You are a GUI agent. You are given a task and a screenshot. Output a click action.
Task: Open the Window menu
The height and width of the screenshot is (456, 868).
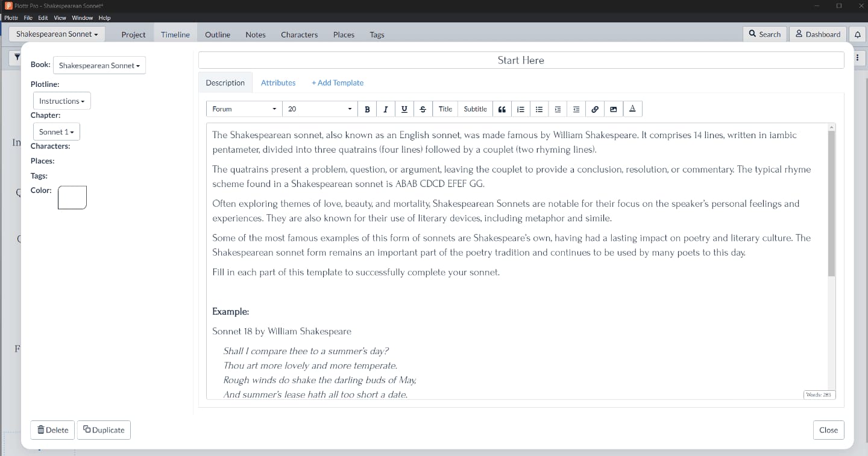click(x=83, y=17)
